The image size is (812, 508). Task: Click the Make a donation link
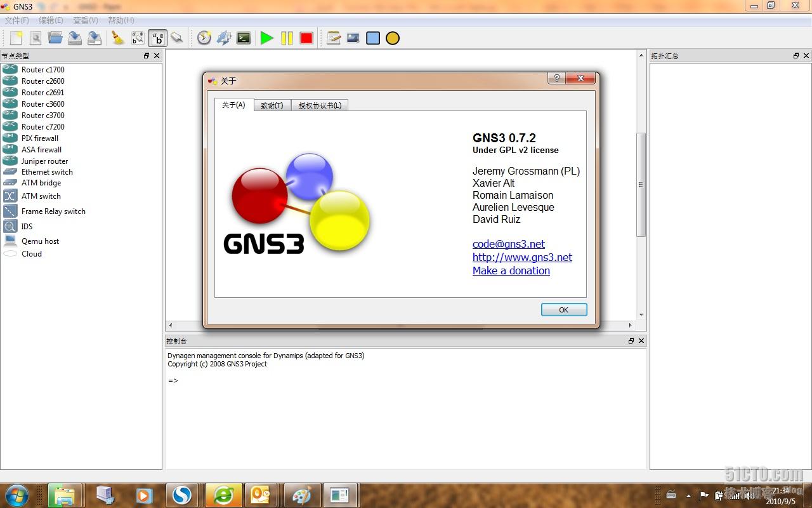511,271
